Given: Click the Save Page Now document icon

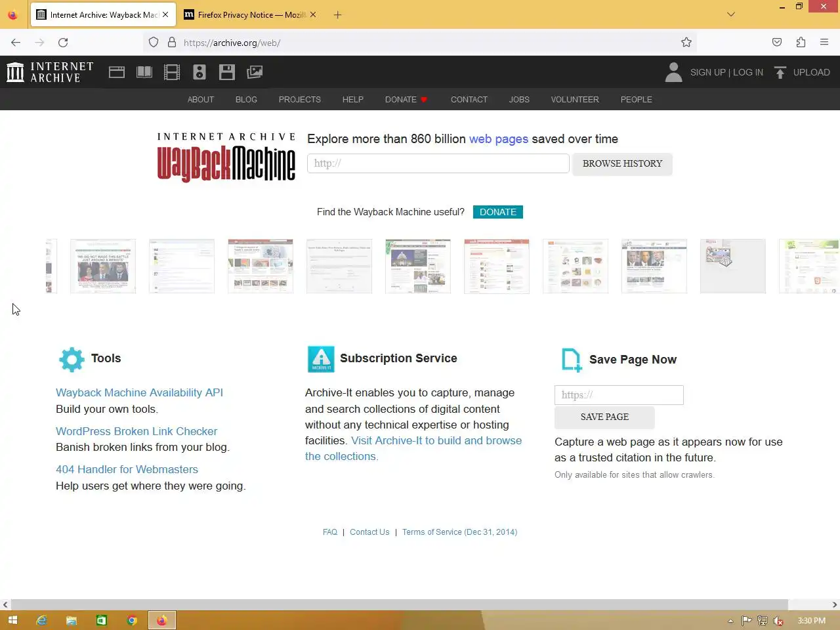Looking at the screenshot, I should pyautogui.click(x=572, y=360).
